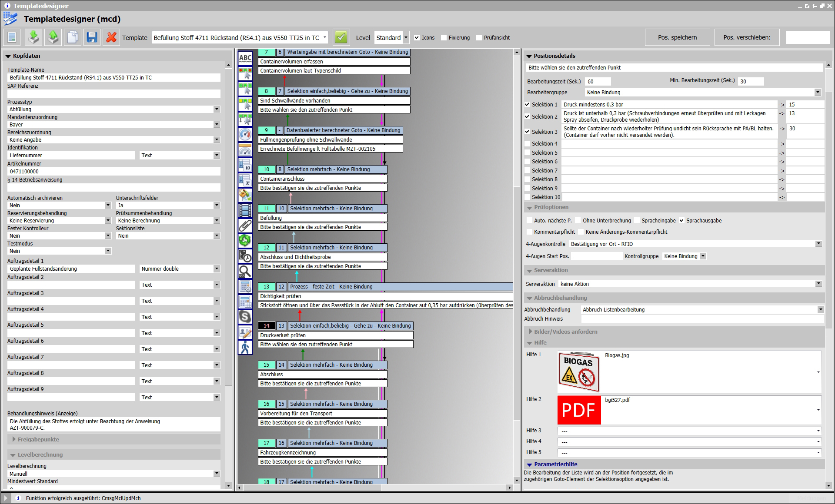This screenshot has width=835, height=504.
Task: Check the Selektion 4 checkbox
Action: pos(528,144)
